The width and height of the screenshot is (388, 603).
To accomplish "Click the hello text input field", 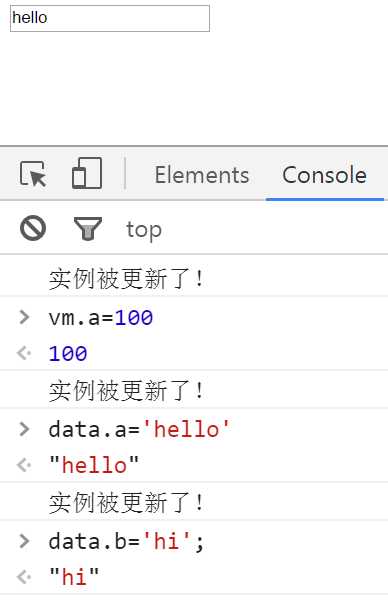I will point(110,18).
